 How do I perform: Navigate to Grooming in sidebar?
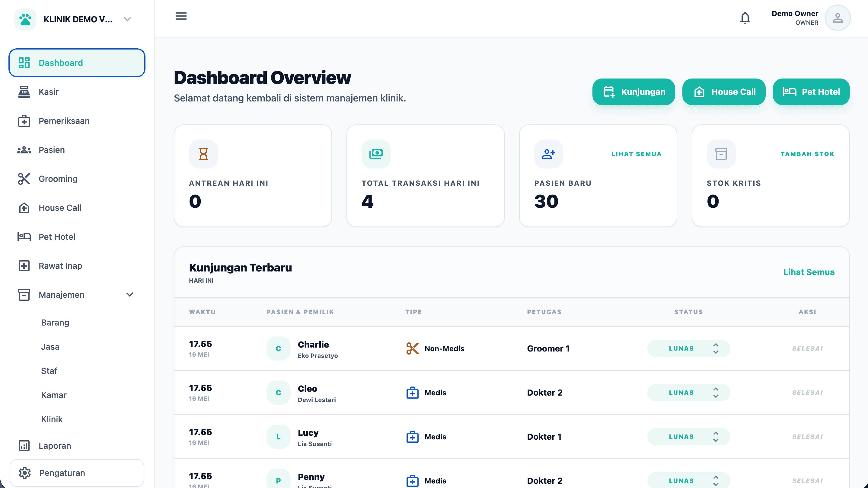pyautogui.click(x=77, y=179)
